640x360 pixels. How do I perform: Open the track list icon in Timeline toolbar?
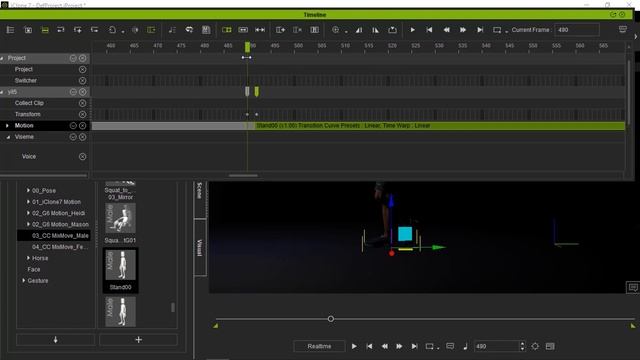[10, 30]
